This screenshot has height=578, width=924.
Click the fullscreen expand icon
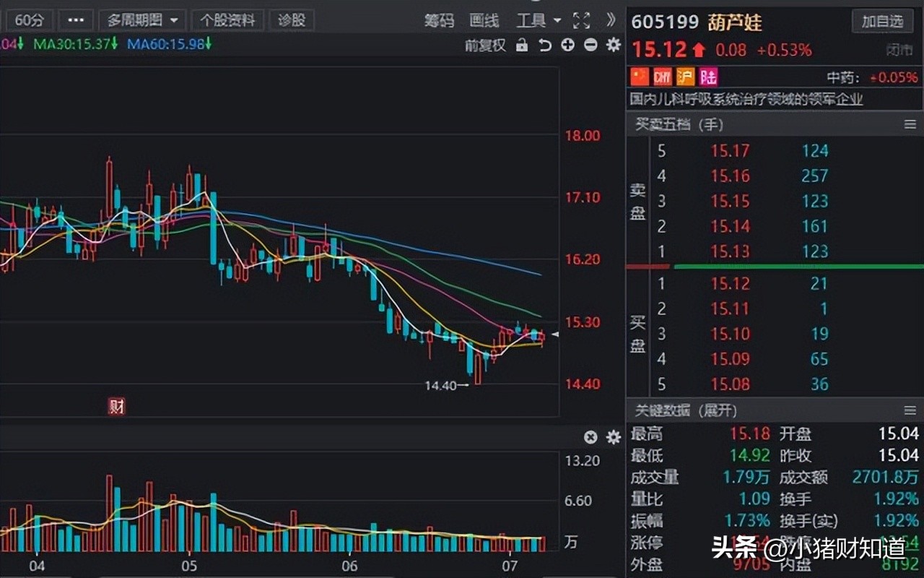[582, 21]
